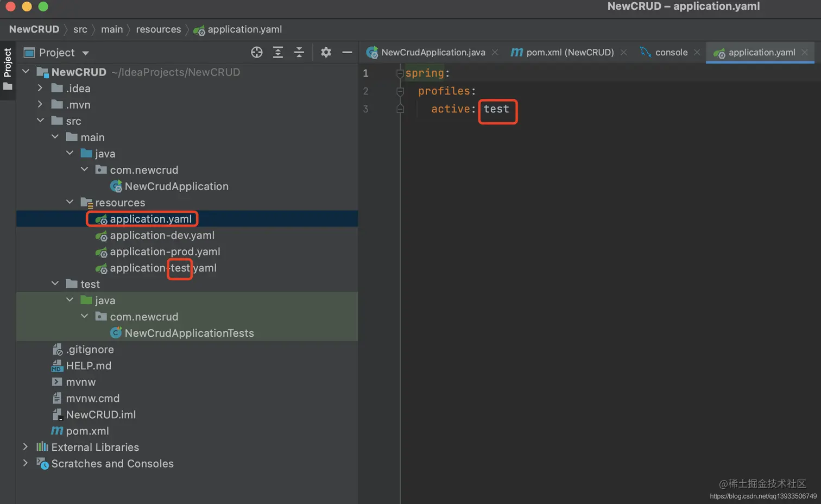The width and height of the screenshot is (821, 504).
Task: Switch to pom.xml (NewCRUD) tab
Action: point(570,52)
